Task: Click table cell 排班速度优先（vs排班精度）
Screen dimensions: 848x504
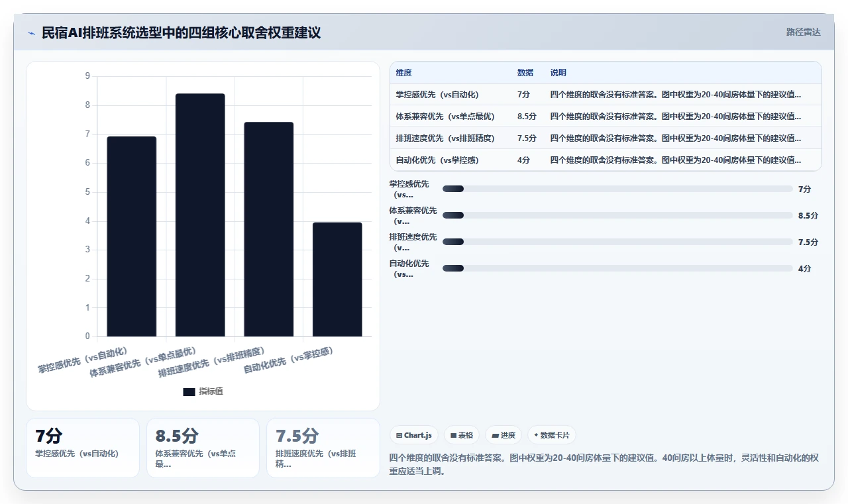Action: click(445, 138)
